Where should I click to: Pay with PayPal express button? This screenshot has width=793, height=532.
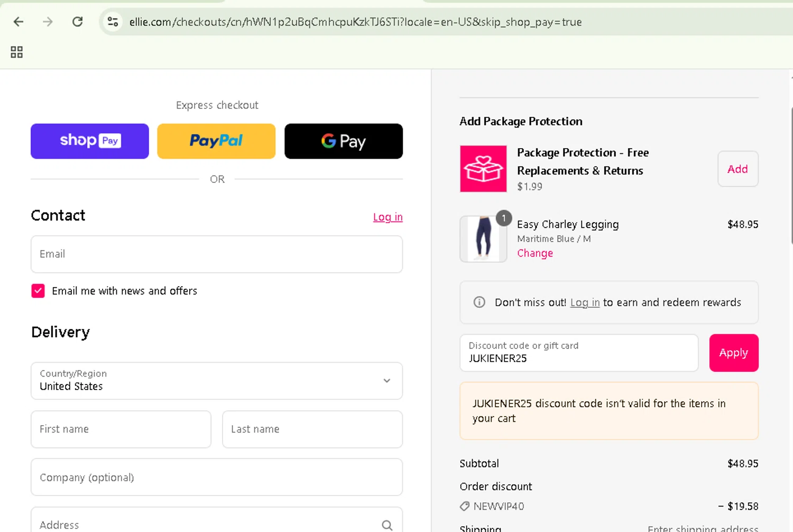[216, 141]
